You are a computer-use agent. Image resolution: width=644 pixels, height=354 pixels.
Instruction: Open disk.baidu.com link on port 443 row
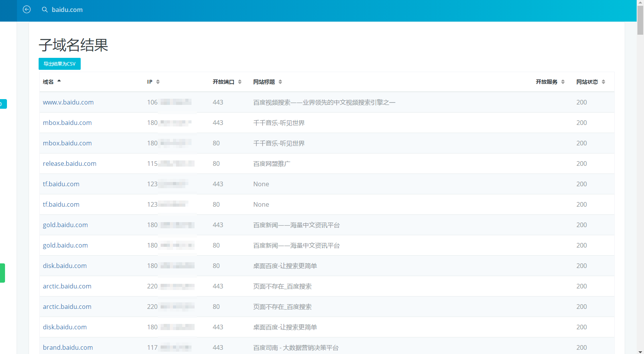tap(65, 327)
